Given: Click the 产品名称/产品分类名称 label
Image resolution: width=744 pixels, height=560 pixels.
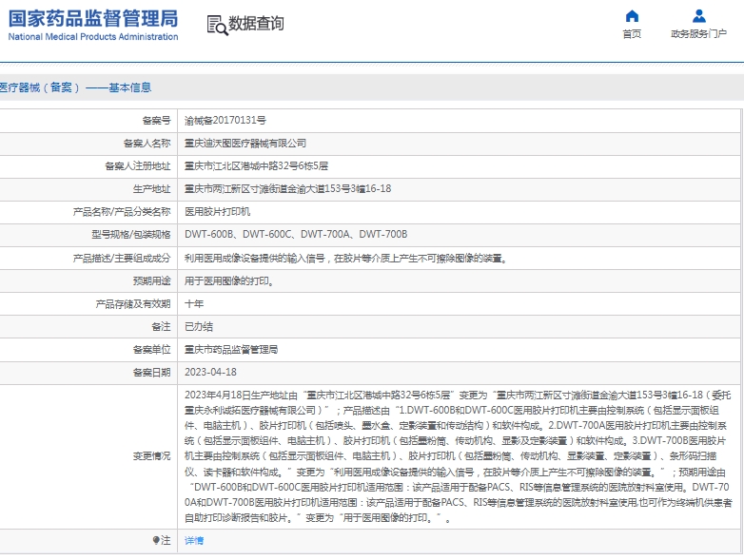Looking at the screenshot, I should point(122,211).
